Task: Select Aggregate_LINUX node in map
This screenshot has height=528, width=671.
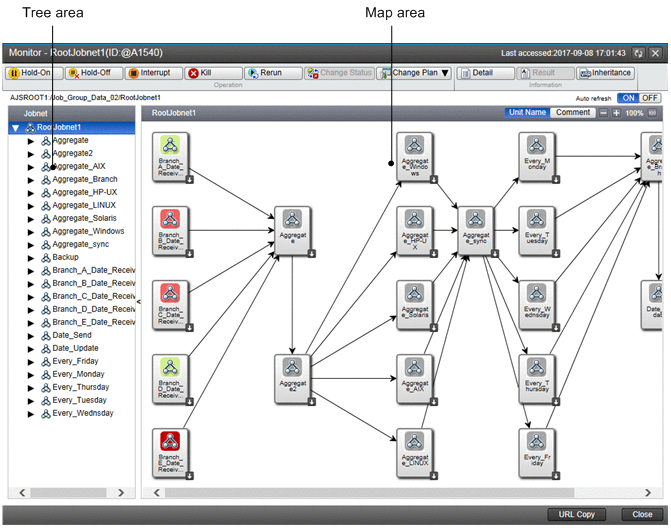Action: point(415,453)
